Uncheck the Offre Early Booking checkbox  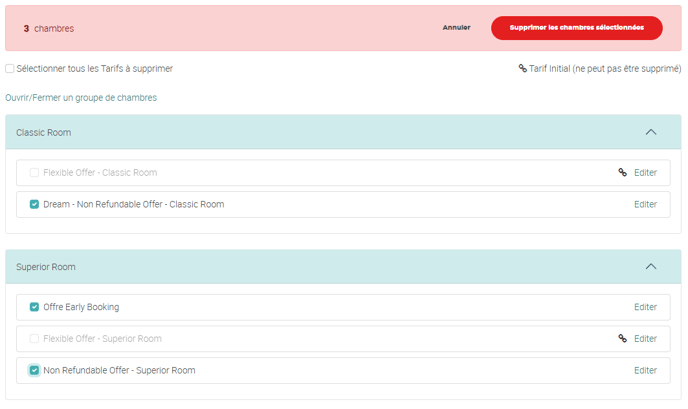[35, 307]
